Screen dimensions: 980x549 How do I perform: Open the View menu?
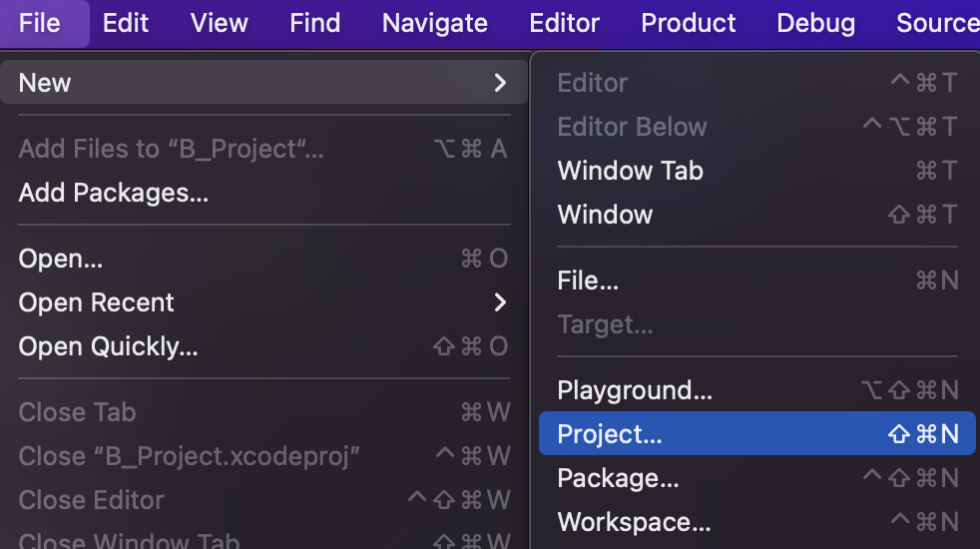[220, 23]
